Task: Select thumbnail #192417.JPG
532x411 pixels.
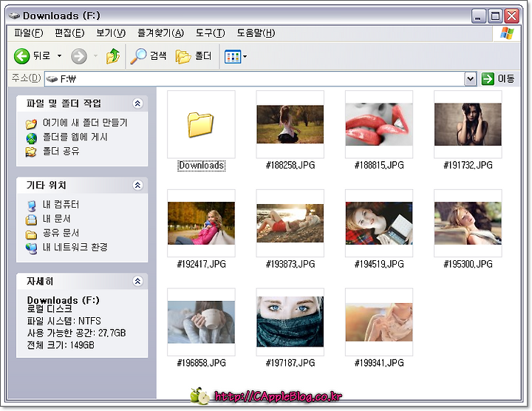Action: pyautogui.click(x=201, y=223)
